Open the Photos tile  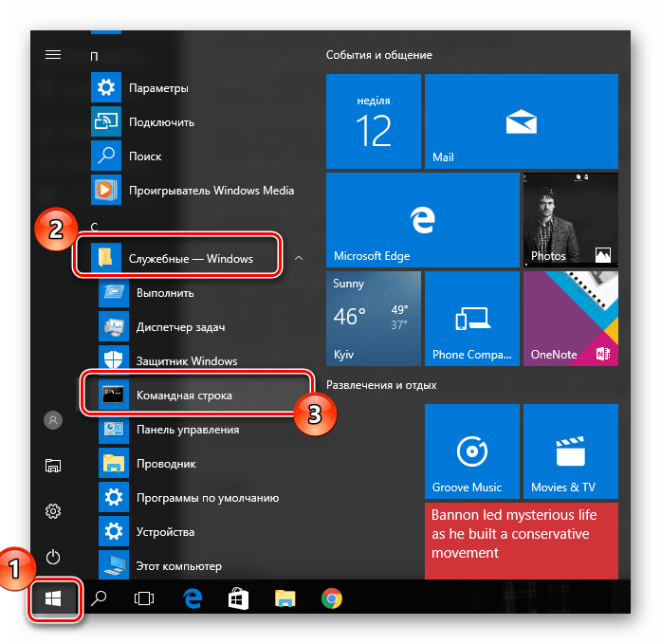pos(571,220)
